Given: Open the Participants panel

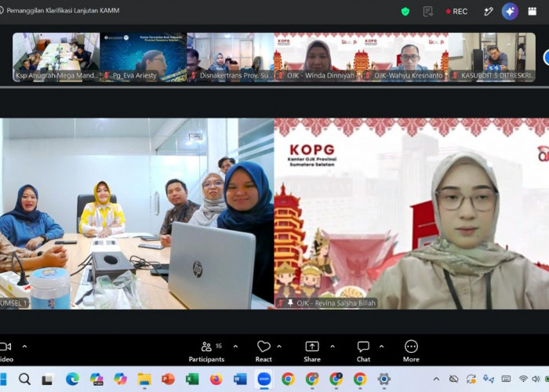Looking at the screenshot, I should [x=206, y=352].
